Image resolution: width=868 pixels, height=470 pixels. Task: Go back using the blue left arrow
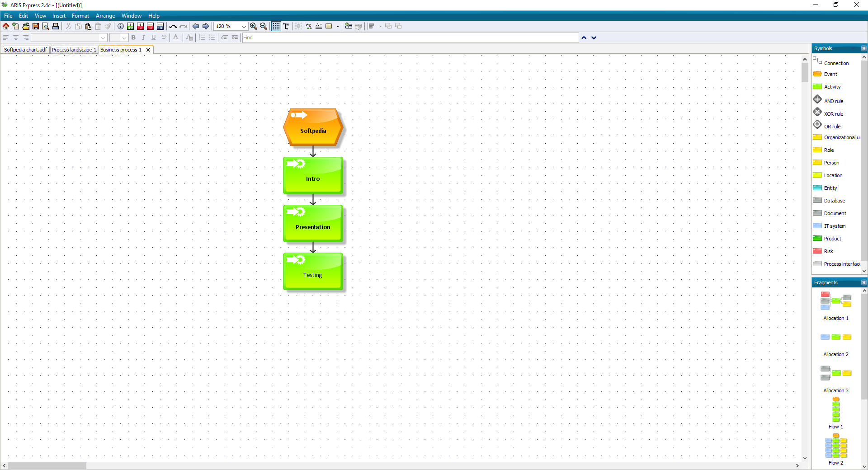coord(196,26)
